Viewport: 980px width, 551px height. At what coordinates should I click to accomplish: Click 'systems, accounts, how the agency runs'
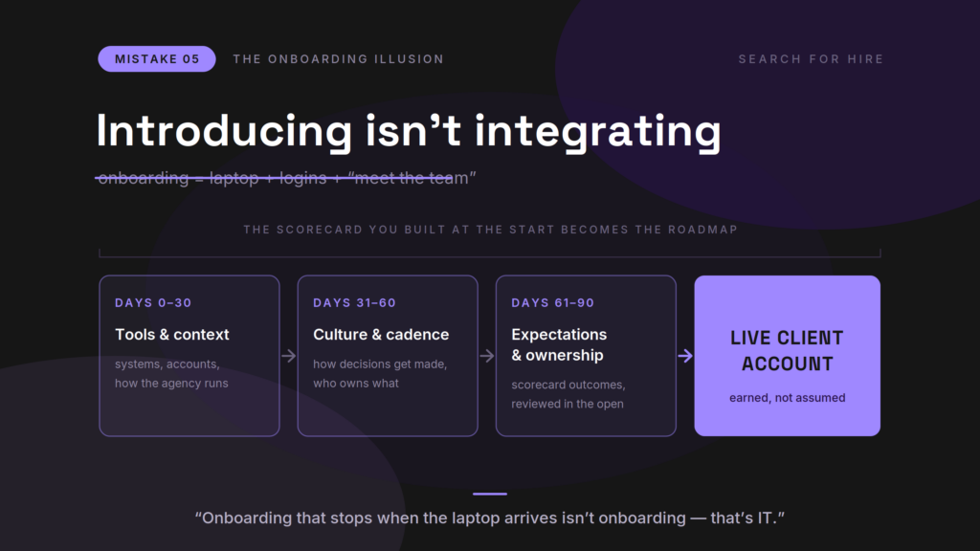[171, 374]
